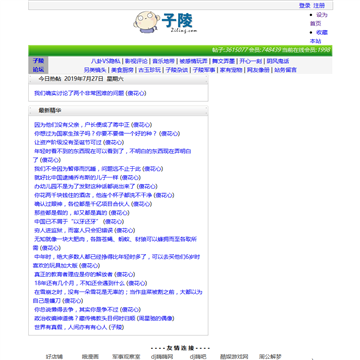Open the 另类镜头 board
This screenshot has height=360, width=360.
(x=95, y=70)
